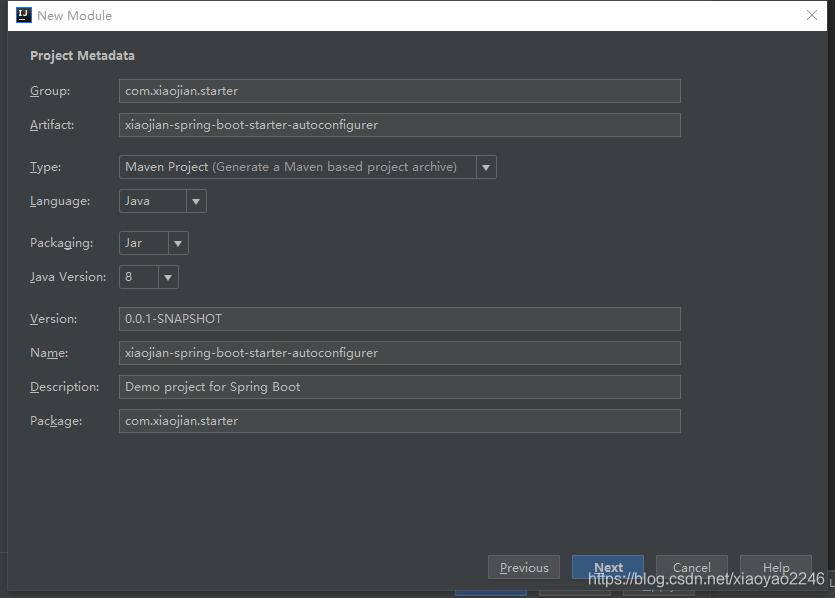
Task: Click the Group label
Action: point(50,91)
